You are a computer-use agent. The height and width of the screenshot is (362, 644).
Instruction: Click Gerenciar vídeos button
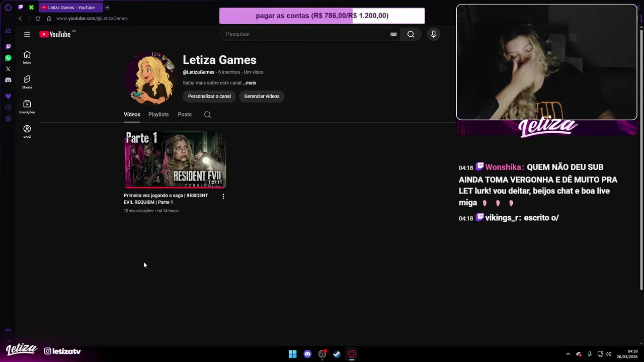point(262,96)
